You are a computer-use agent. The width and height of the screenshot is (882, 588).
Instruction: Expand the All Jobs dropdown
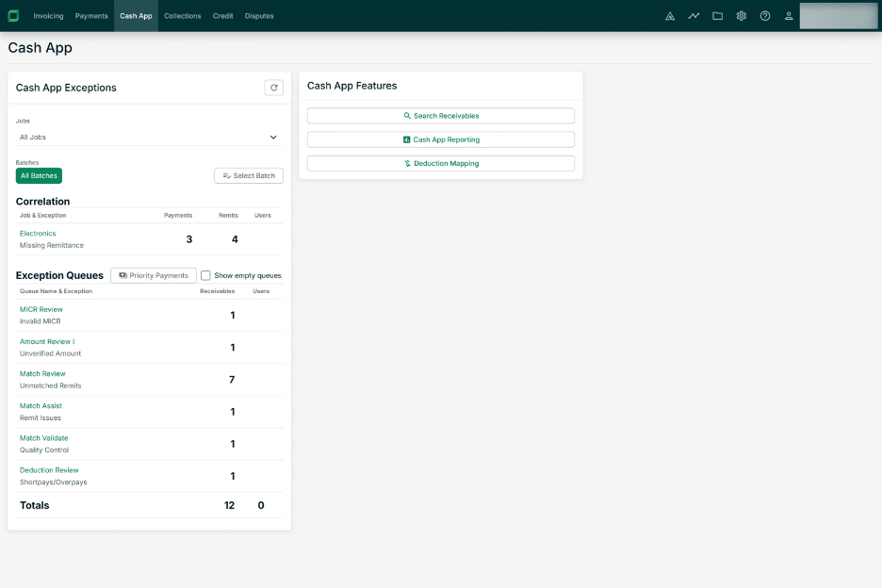(x=149, y=138)
